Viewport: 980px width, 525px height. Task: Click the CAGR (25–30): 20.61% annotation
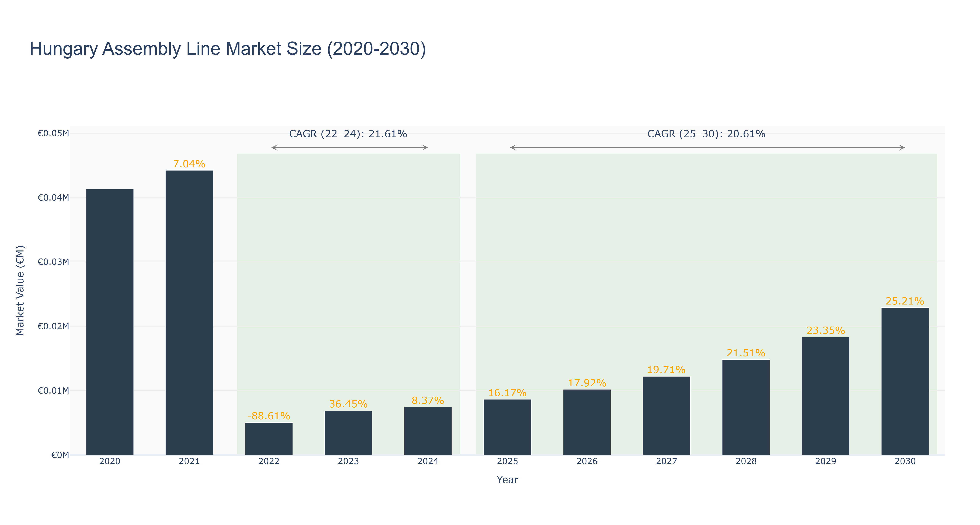pyautogui.click(x=706, y=134)
